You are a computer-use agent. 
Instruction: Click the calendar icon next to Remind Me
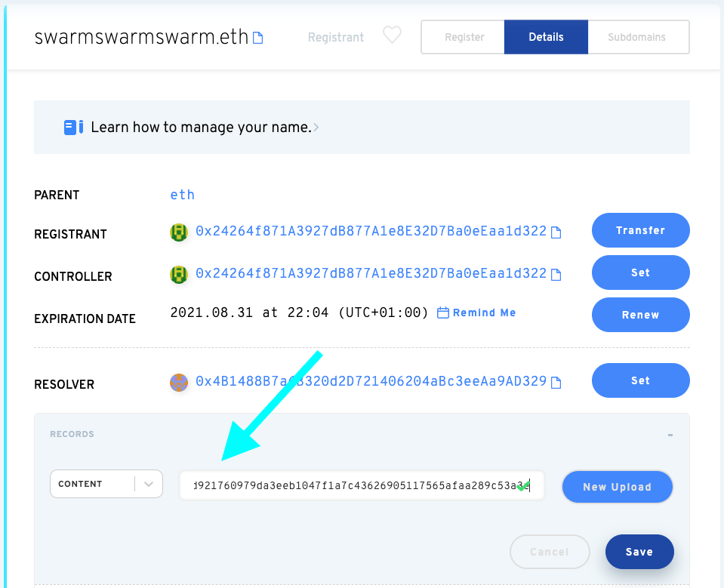click(x=442, y=312)
